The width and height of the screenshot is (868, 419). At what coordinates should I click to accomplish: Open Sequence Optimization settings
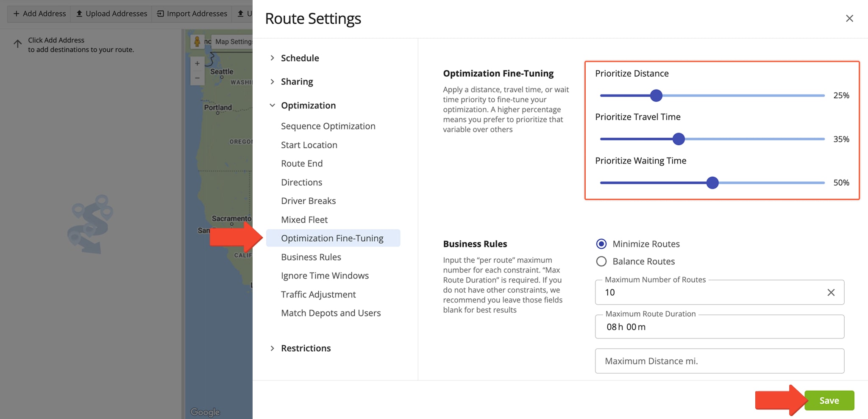[x=328, y=126]
